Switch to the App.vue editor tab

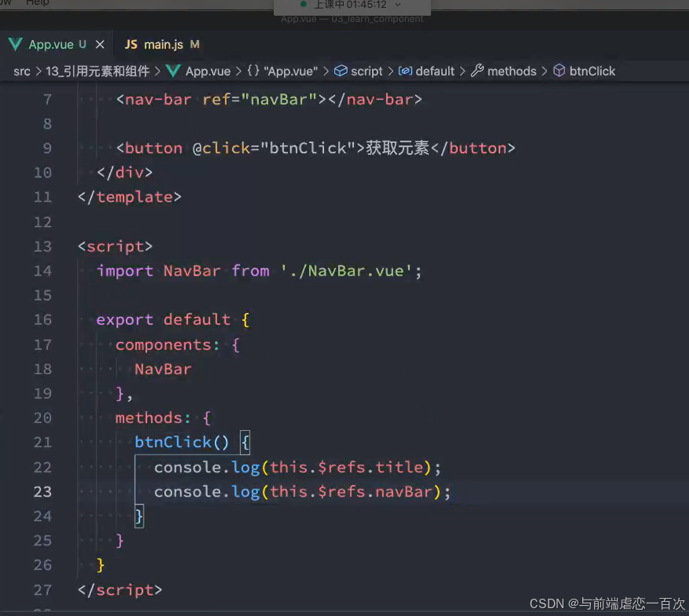tap(57, 45)
